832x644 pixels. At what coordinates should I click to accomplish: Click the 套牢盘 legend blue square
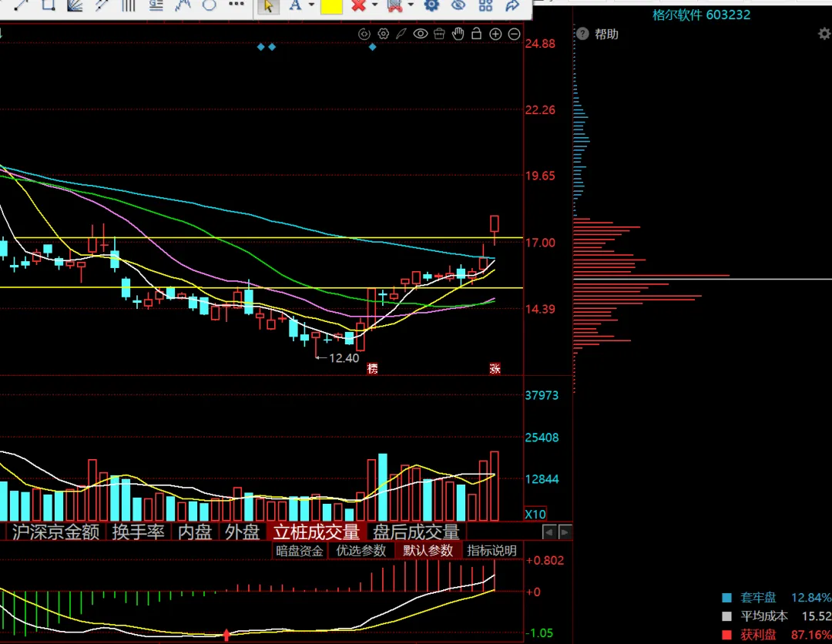click(x=727, y=598)
